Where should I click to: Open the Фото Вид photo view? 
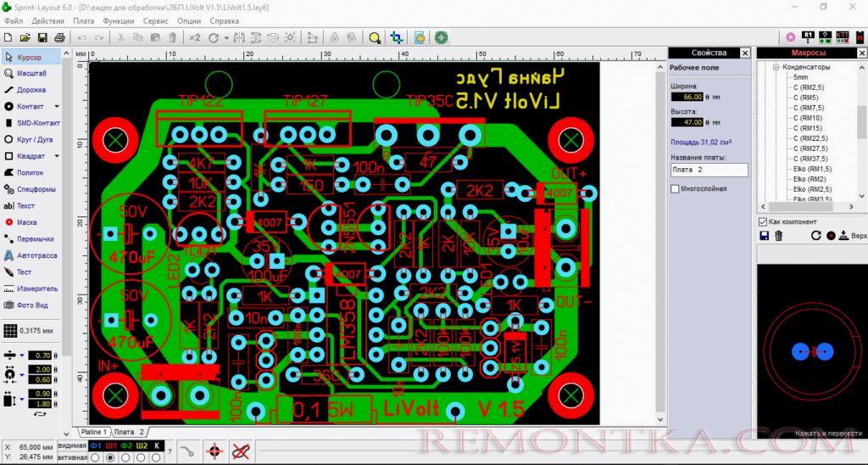click(31, 305)
